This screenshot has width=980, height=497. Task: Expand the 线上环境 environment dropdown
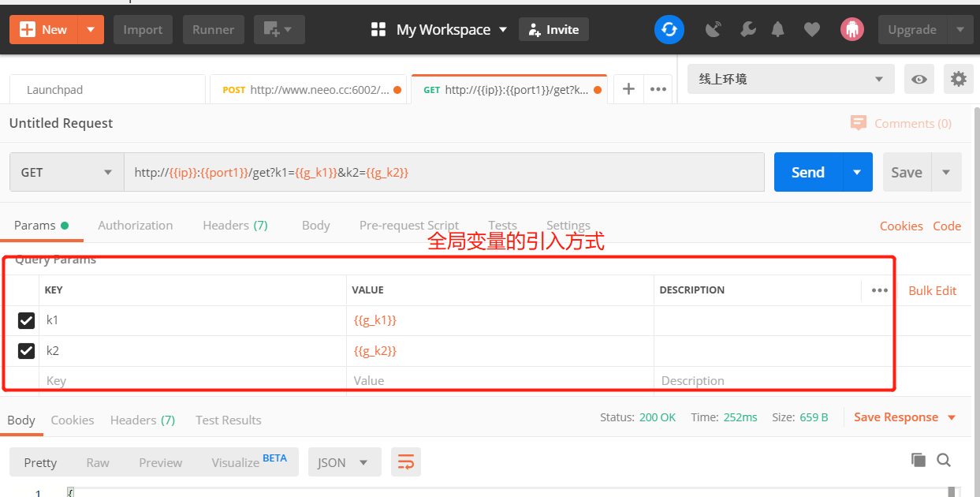click(x=792, y=79)
